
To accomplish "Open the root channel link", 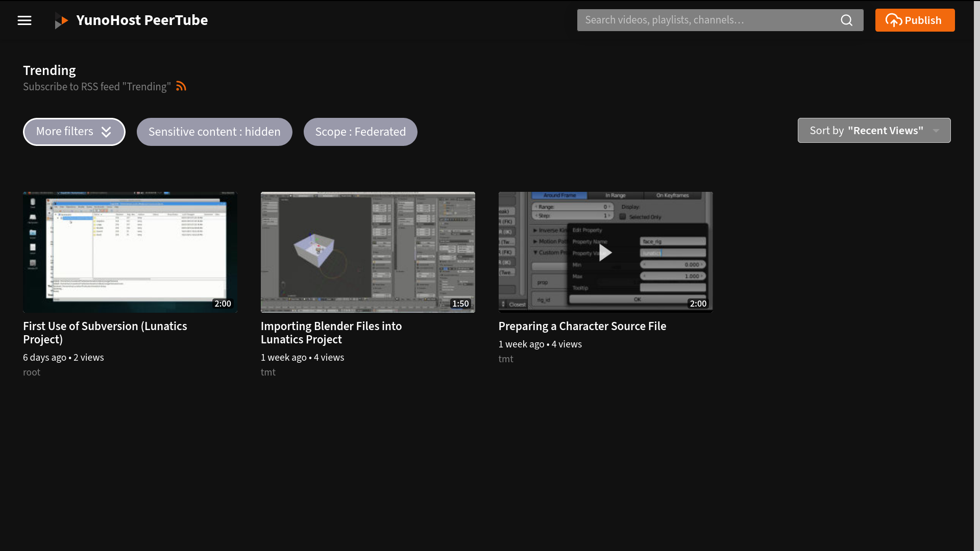I will (32, 372).
